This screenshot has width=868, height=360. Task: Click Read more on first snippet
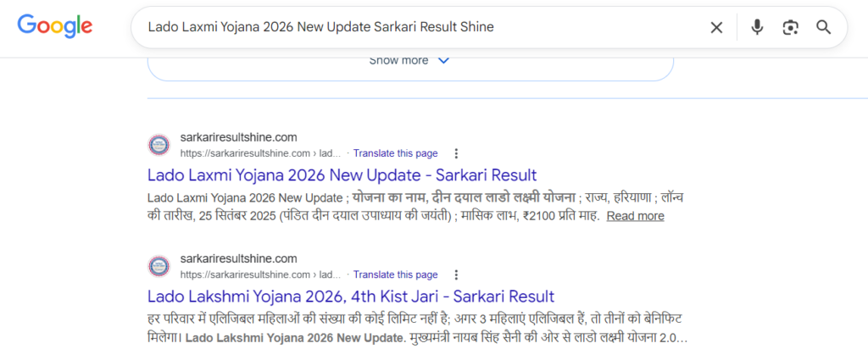(635, 216)
